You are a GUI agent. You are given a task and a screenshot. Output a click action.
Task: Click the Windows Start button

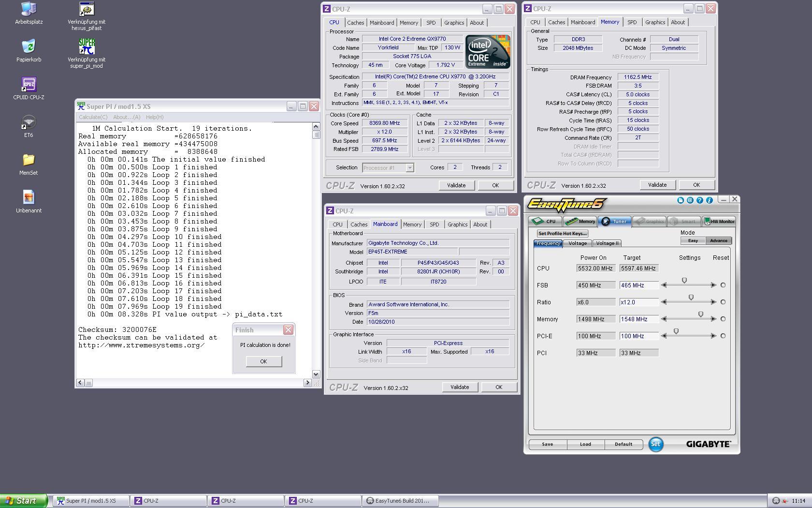point(24,501)
